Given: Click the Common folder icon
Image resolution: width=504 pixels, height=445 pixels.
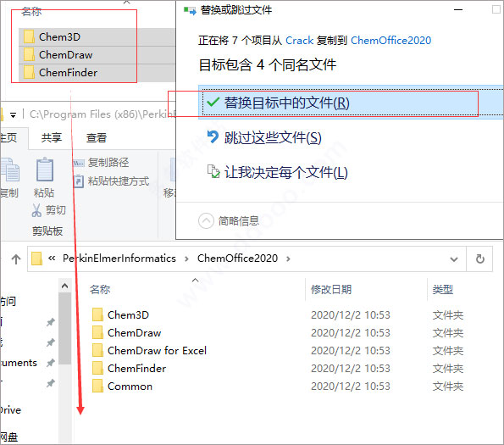Looking at the screenshot, I should 97,387.
